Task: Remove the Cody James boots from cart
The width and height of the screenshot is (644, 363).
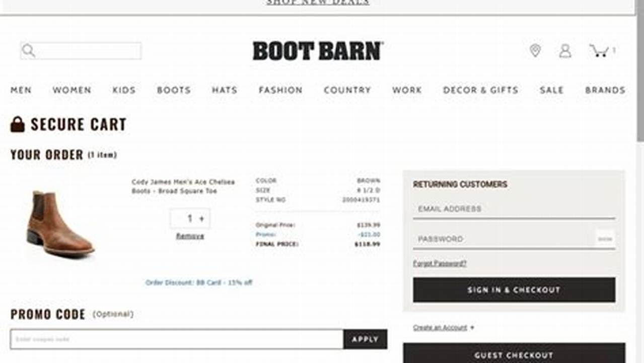Action: click(190, 235)
